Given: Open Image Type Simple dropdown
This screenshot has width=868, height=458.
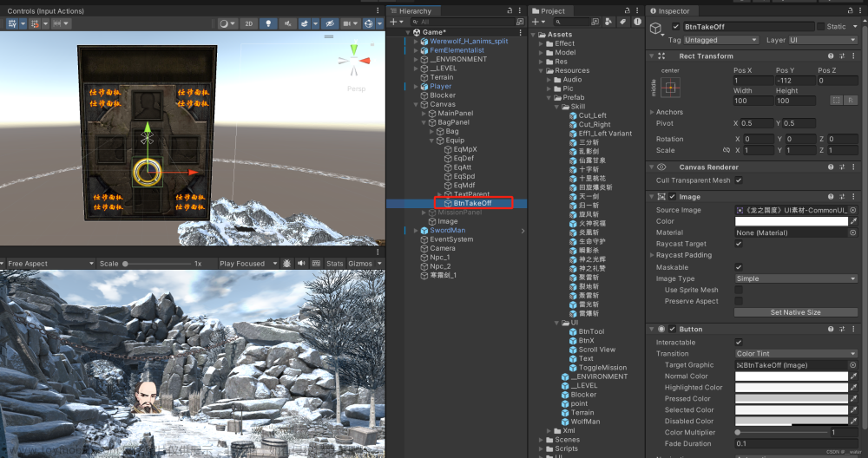Looking at the screenshot, I should (x=796, y=278).
